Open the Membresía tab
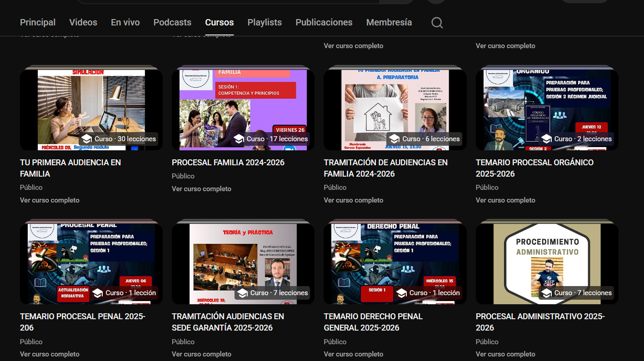The height and width of the screenshot is (361, 644). pos(389,22)
